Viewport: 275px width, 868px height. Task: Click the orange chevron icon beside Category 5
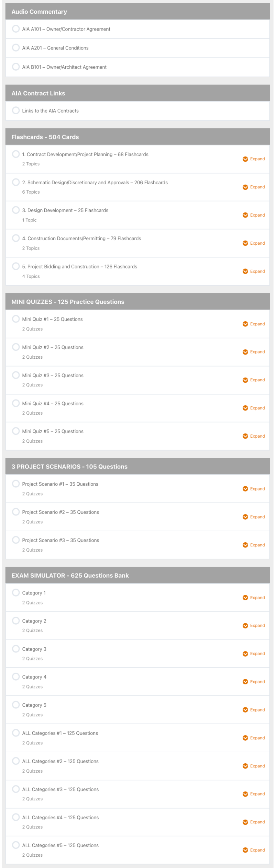[x=245, y=710]
